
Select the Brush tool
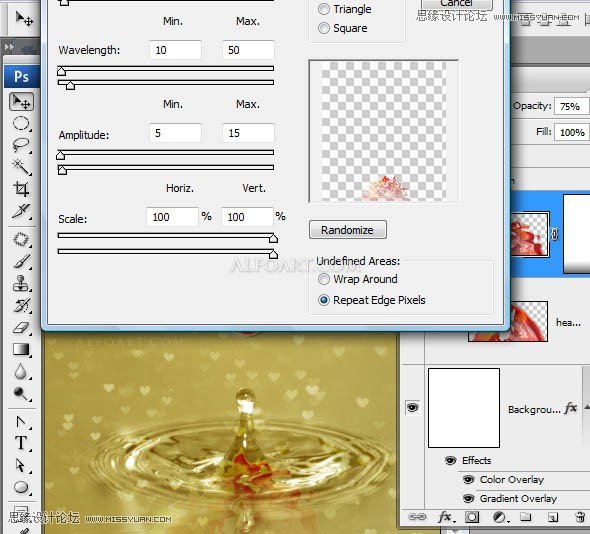point(21,262)
